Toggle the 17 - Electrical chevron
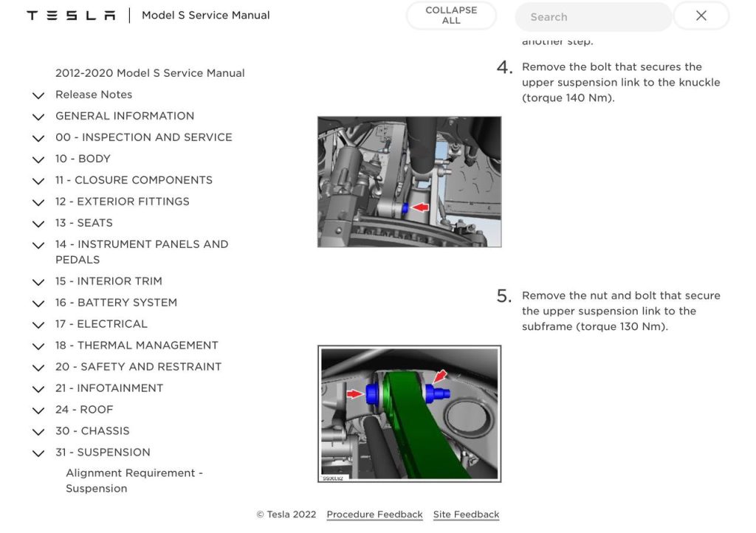The height and width of the screenshot is (533, 756). [38, 325]
